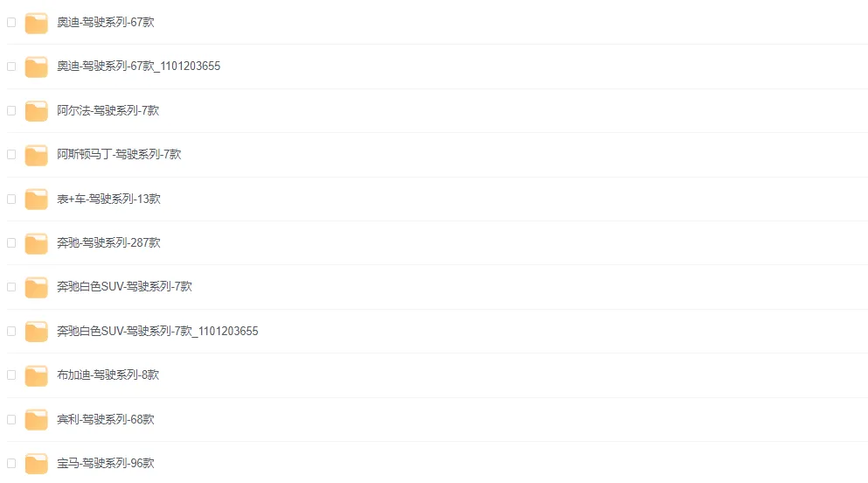Check the box for 阿尔法-驾驶系列-7款

point(11,111)
